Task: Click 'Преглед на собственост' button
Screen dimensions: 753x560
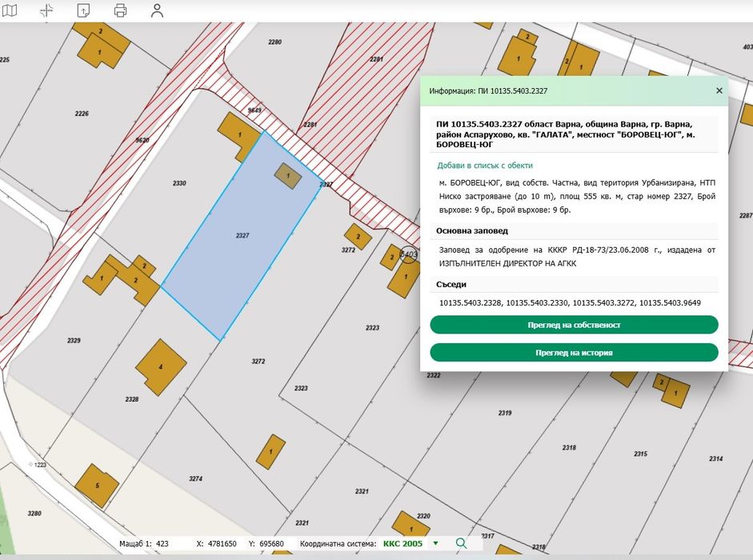Action: click(574, 325)
